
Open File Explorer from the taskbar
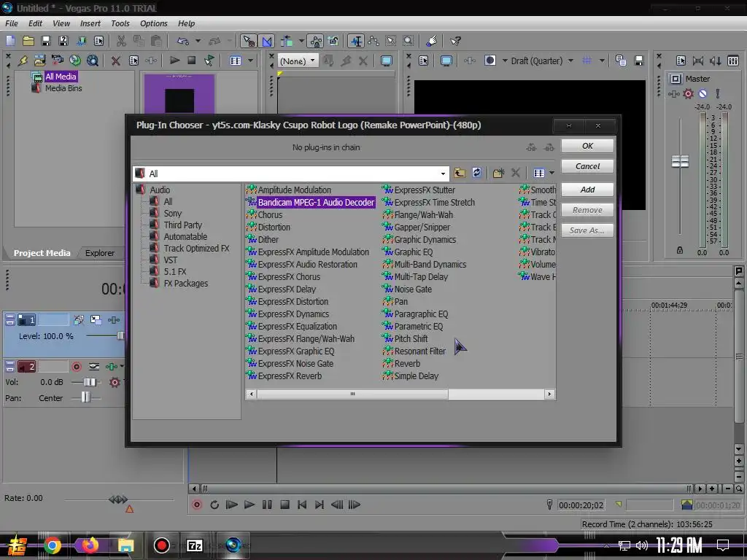tap(125, 545)
